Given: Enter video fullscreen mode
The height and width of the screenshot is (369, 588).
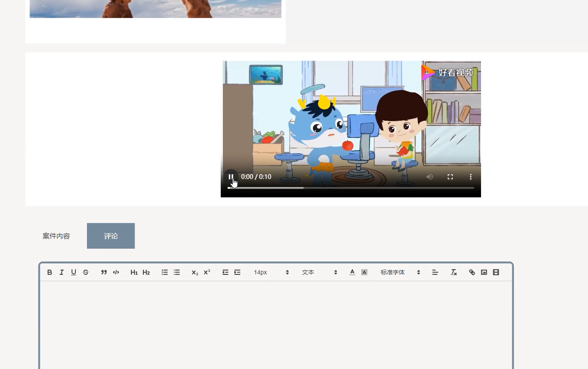Looking at the screenshot, I should (x=450, y=177).
